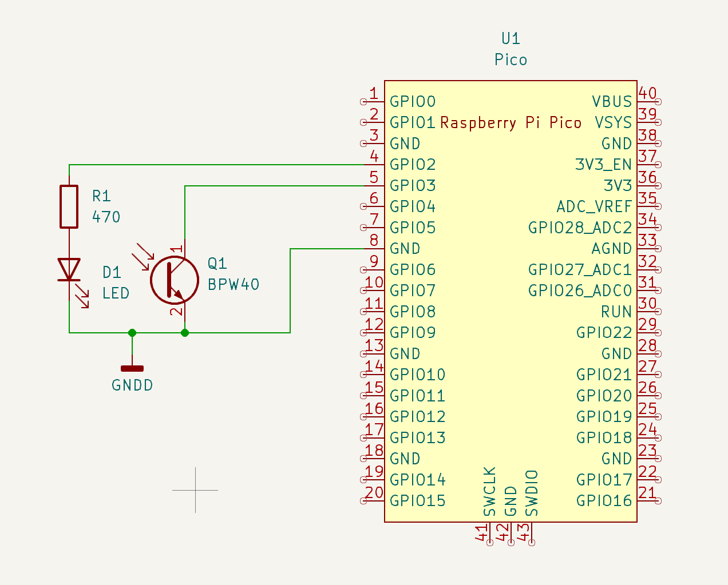Click the Pico value text under U1
This screenshot has width=728, height=585.
(x=510, y=58)
